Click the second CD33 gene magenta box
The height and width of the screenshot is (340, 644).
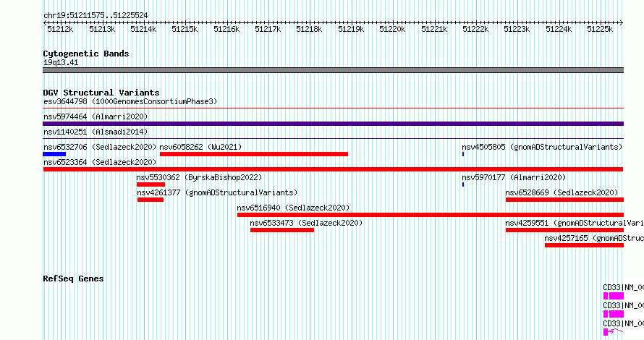pos(614,314)
